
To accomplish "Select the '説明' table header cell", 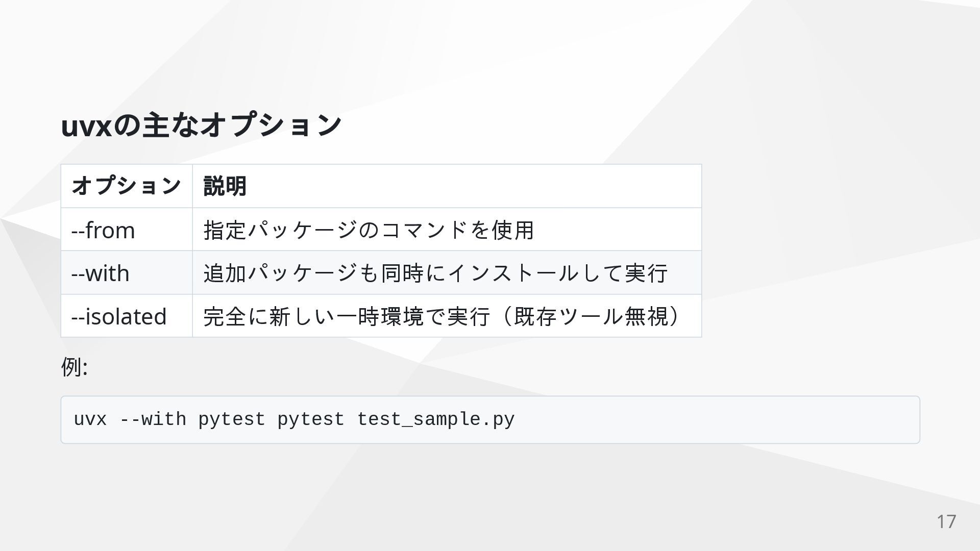I will [x=225, y=186].
